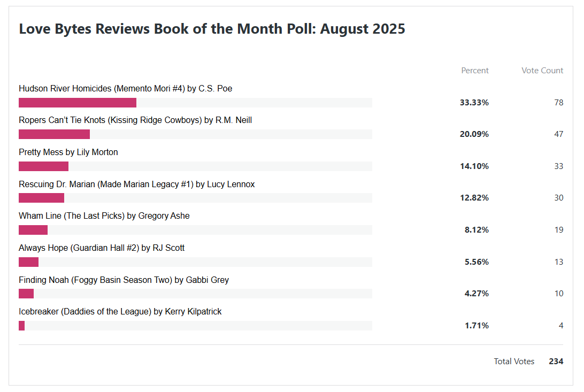Click Finding Noah by Gabbi Grey

(124, 280)
